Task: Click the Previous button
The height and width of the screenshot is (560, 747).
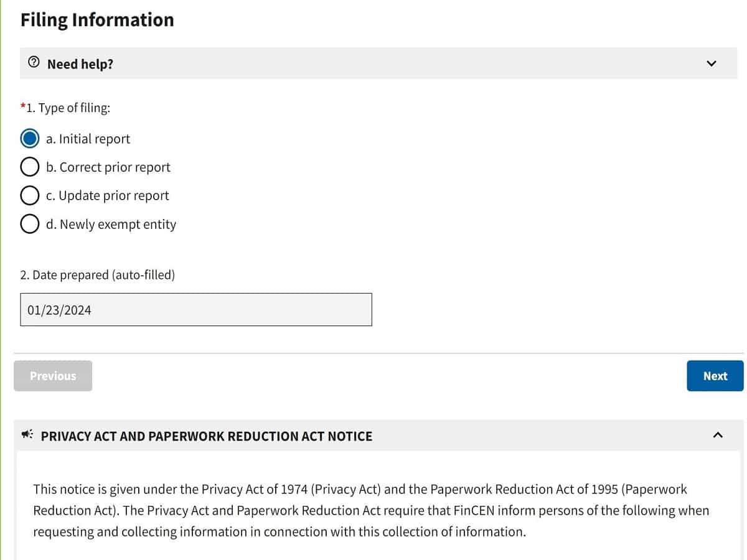Action: click(x=53, y=376)
